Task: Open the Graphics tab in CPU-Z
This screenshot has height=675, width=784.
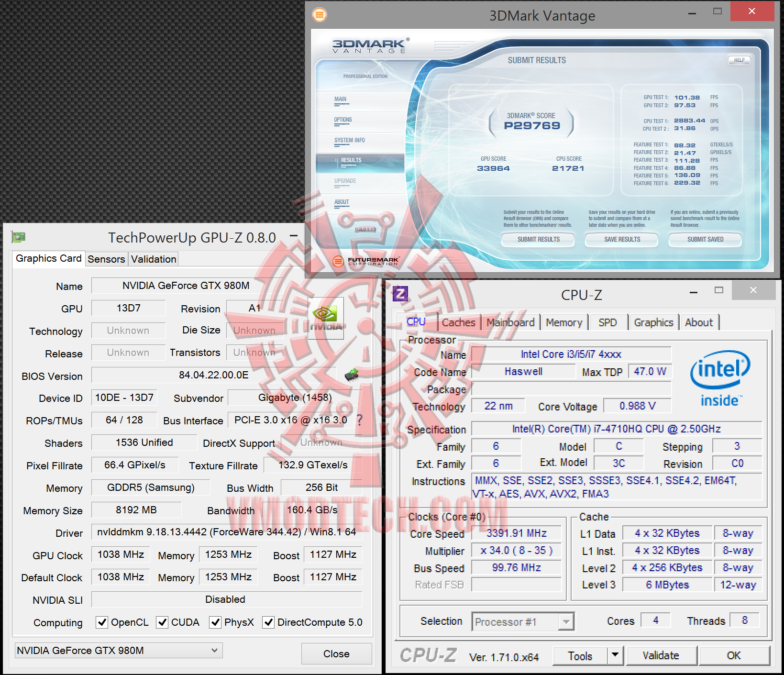Action: pyautogui.click(x=653, y=322)
